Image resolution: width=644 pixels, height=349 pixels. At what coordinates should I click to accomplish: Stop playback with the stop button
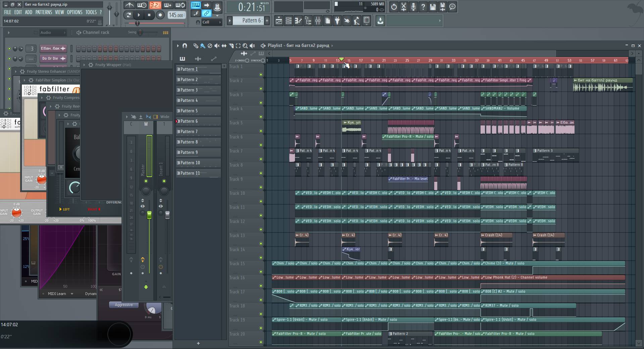[x=149, y=15]
